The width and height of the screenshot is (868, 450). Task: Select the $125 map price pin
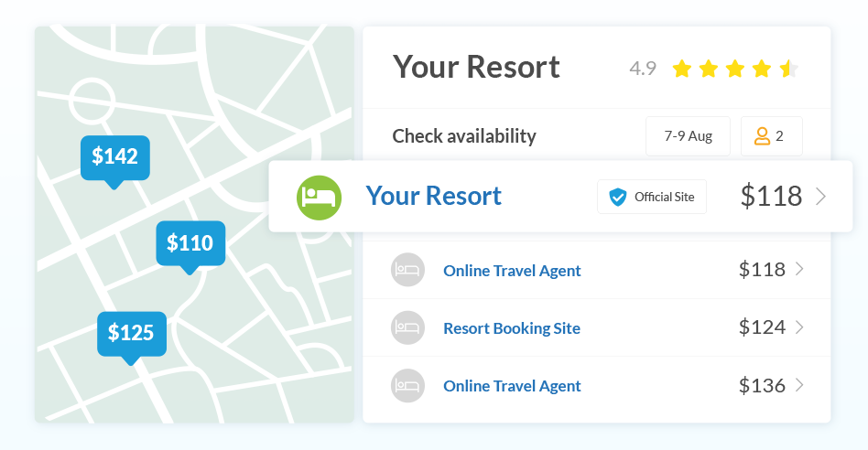pyautogui.click(x=132, y=337)
